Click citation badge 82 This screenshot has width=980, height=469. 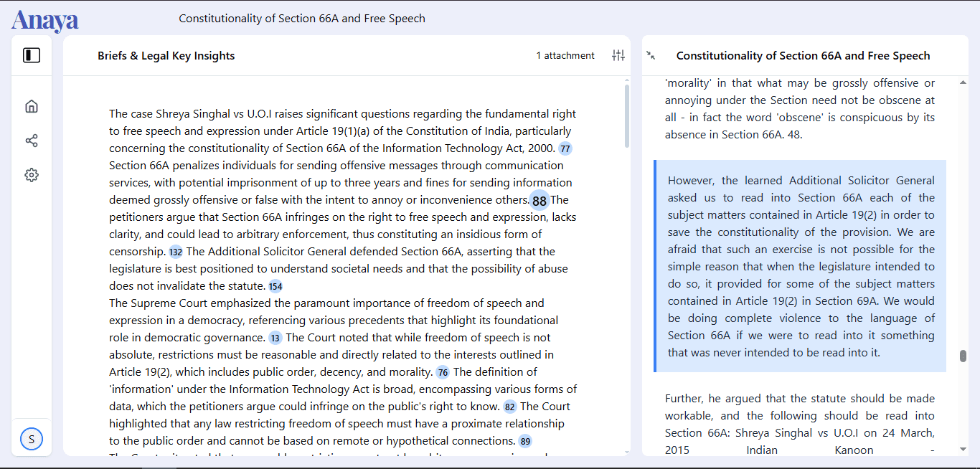point(509,407)
